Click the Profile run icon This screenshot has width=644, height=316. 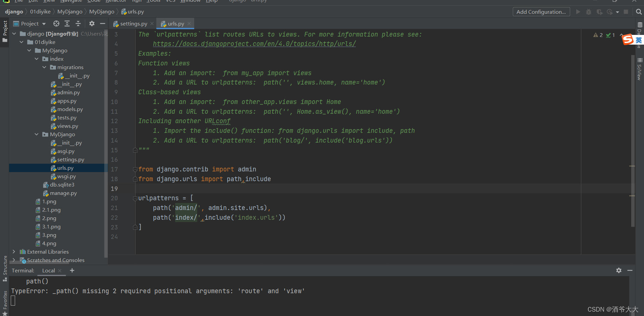pos(610,12)
